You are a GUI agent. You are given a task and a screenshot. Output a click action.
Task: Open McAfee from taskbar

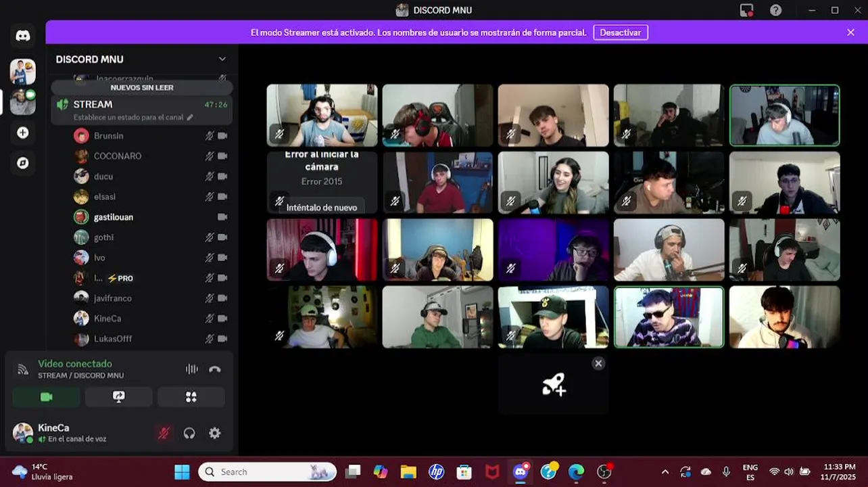tap(492, 471)
